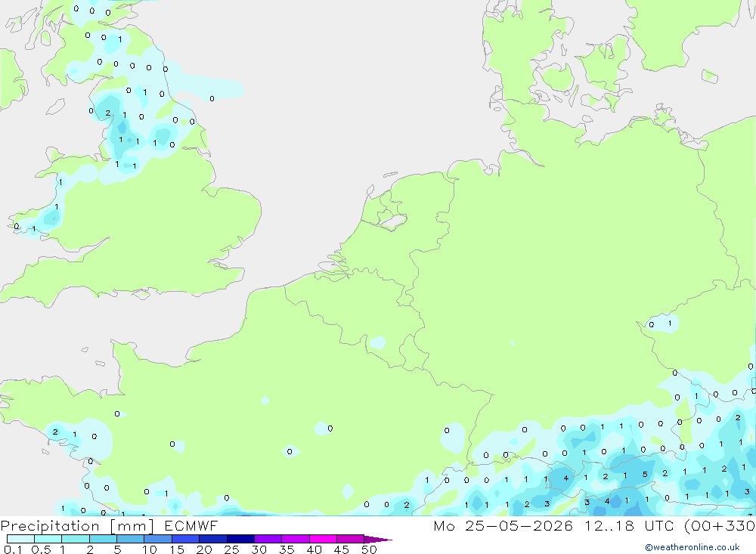Pick the 15–20 mm blue legend box

(x=186, y=539)
